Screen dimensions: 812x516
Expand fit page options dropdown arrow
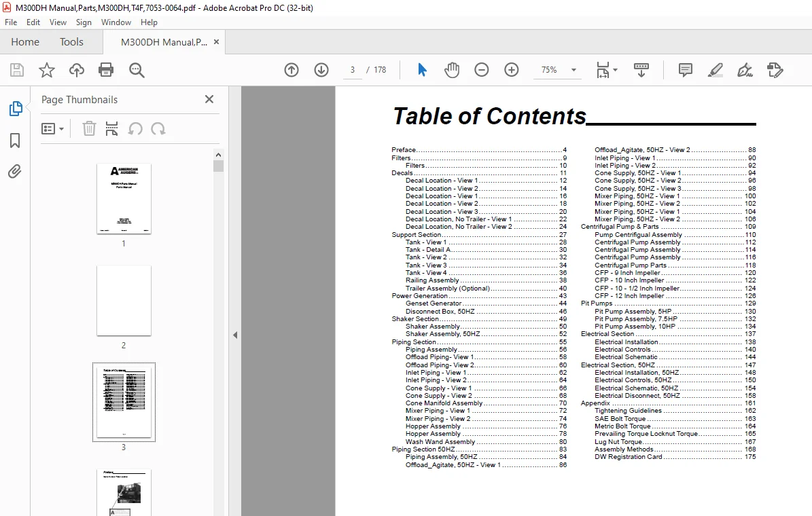pos(615,70)
